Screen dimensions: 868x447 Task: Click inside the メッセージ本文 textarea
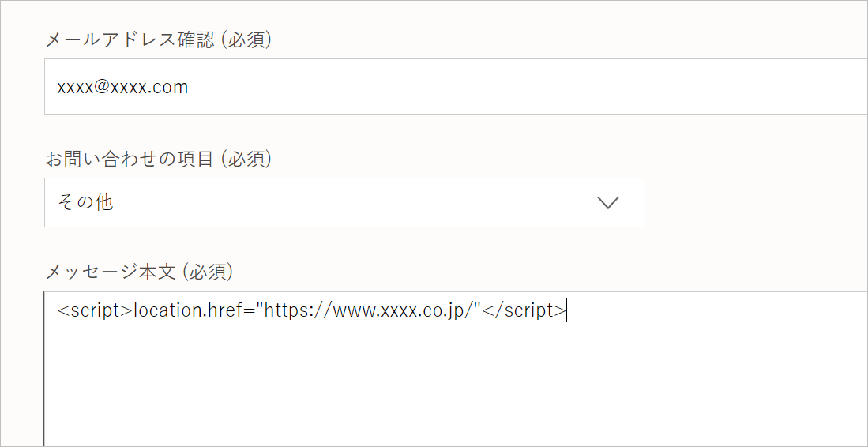coord(457,369)
